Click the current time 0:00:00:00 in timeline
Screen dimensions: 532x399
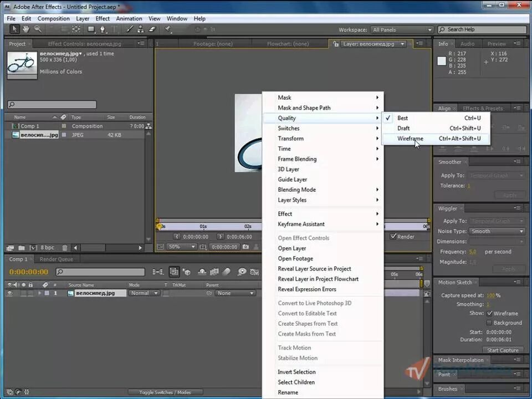point(29,272)
